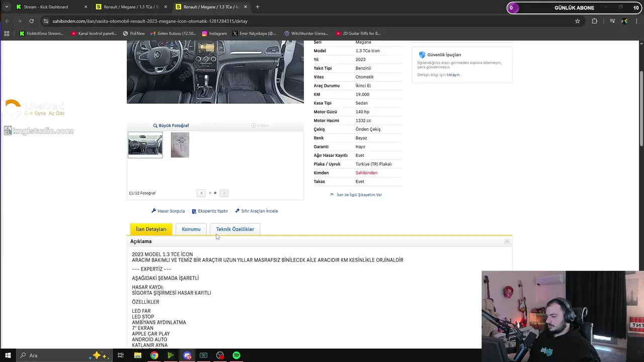Bookmark this page with star icon
Viewport: 644px width, 362px height.
(x=578, y=21)
